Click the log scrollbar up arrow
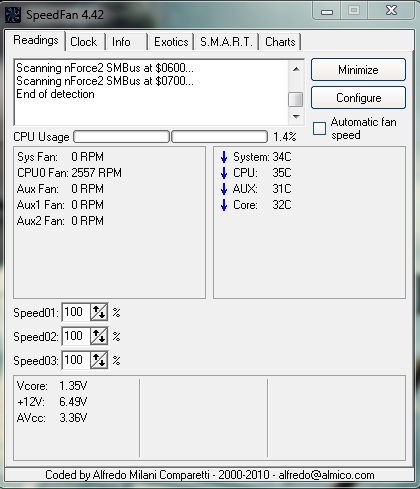This screenshot has width=420, height=489. click(x=296, y=69)
